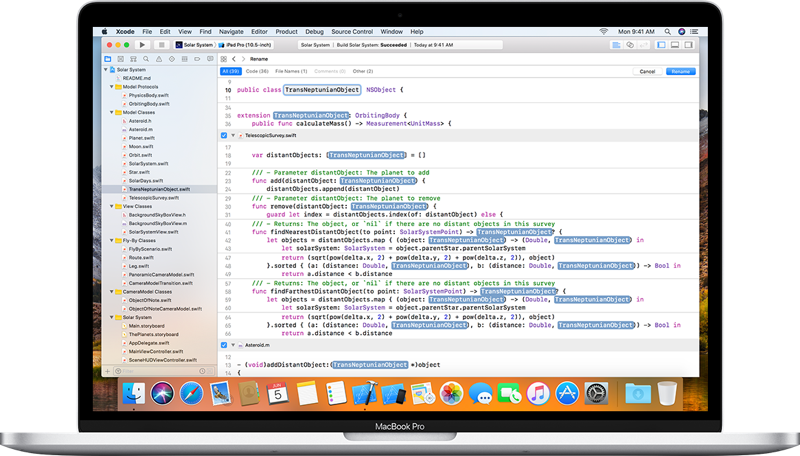The image size is (800, 456).
Task: Collapse the Model Classes group
Action: [111, 113]
